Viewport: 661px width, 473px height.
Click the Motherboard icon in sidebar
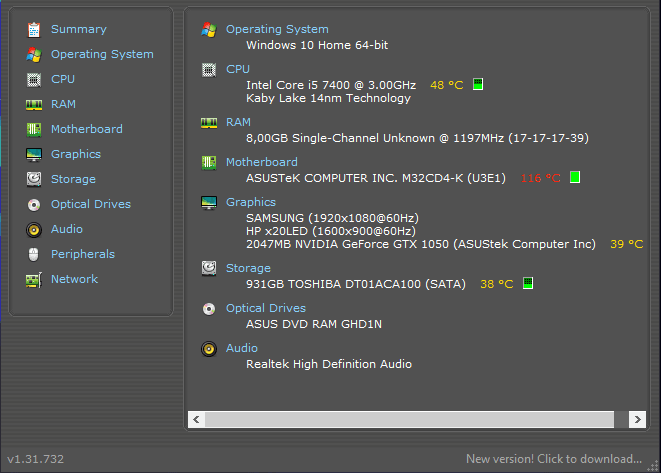[x=34, y=130]
